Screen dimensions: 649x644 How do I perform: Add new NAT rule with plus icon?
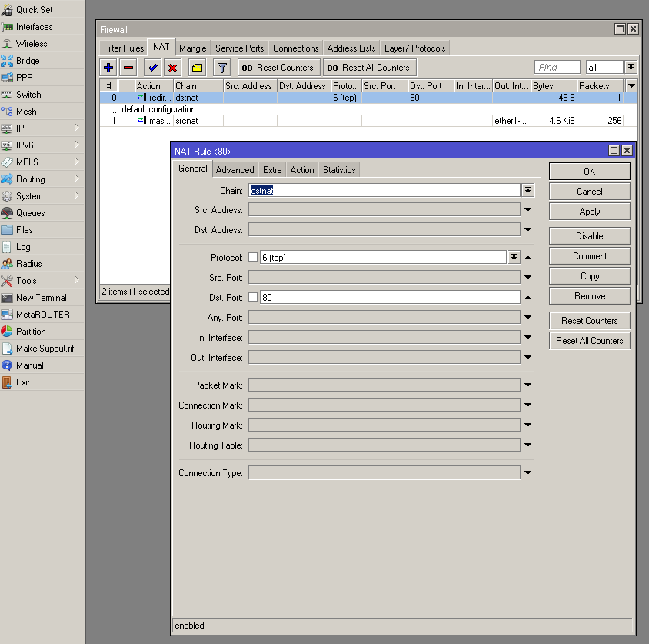(x=108, y=68)
